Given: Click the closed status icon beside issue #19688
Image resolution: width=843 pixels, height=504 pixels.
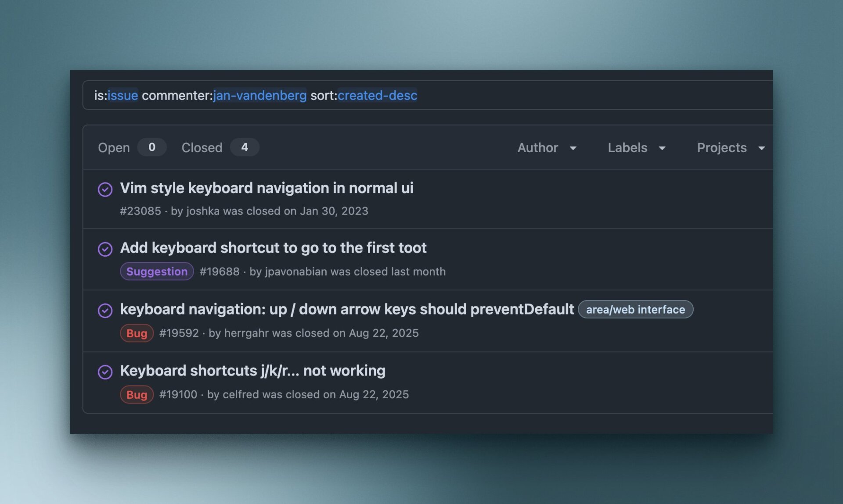Looking at the screenshot, I should 105,249.
